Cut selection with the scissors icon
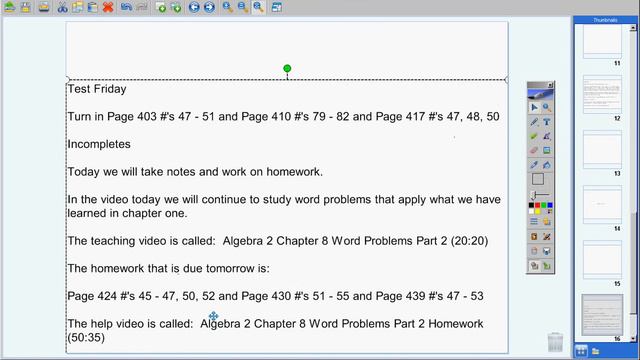Image resolution: width=640 pixels, height=360 pixels. 62,7
